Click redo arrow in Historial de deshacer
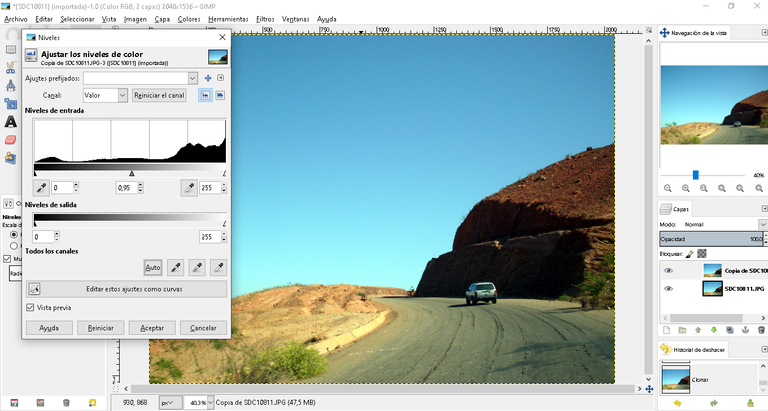The image size is (768, 411). (x=714, y=403)
